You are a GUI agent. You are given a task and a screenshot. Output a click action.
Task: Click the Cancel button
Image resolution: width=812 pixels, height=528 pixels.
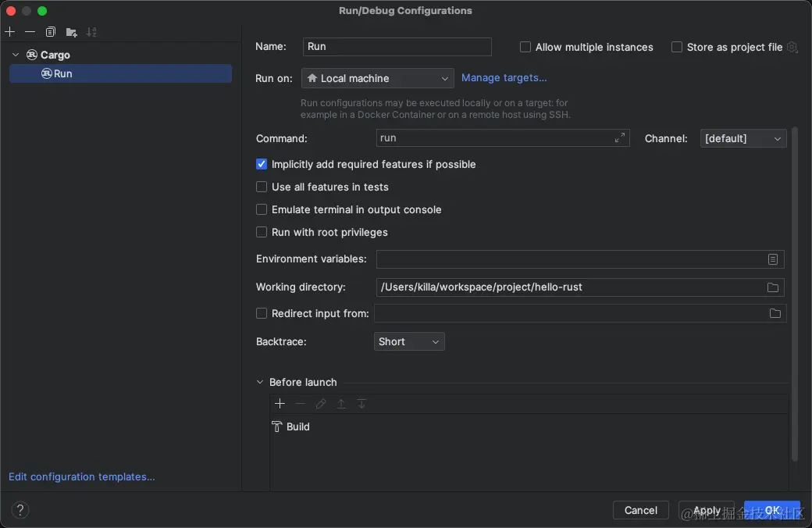pyautogui.click(x=640, y=510)
